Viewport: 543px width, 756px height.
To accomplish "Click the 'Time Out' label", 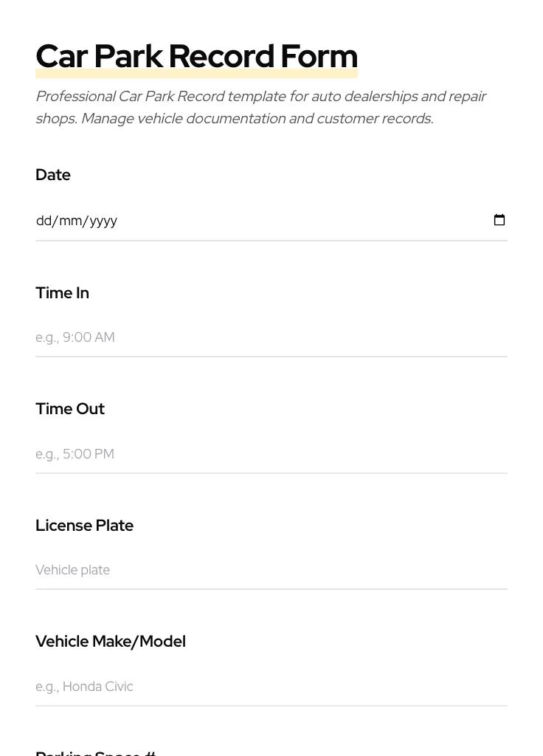I will [70, 409].
